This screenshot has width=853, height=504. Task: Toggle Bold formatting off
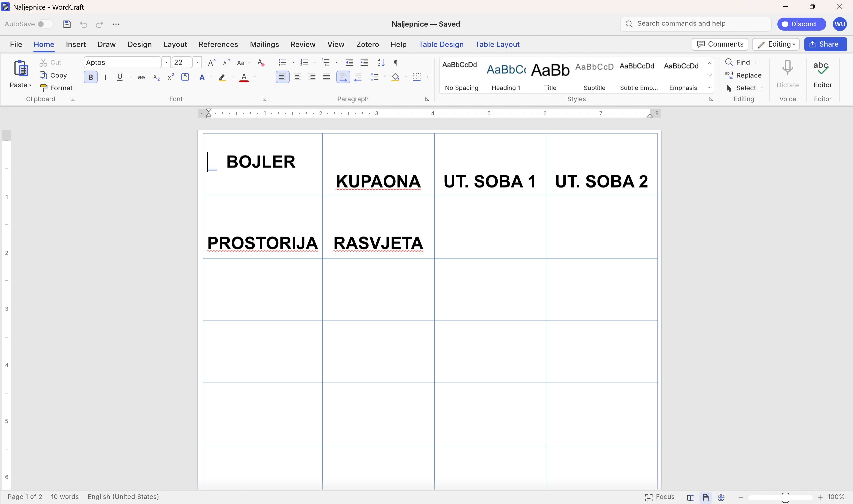point(91,77)
